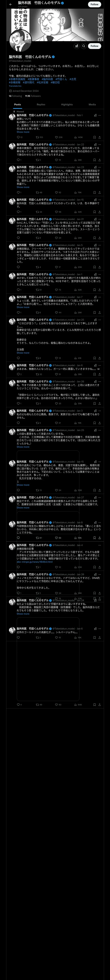Share the pinned Feb 1 post
The image size is (110, 980).
(100, 137)
